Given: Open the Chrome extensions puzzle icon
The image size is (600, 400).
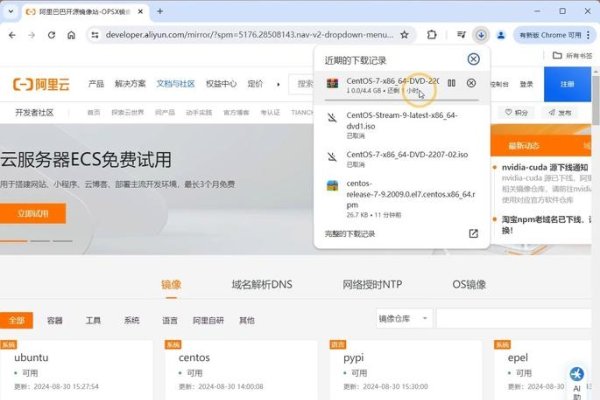Looking at the screenshot, I should click(x=432, y=35).
